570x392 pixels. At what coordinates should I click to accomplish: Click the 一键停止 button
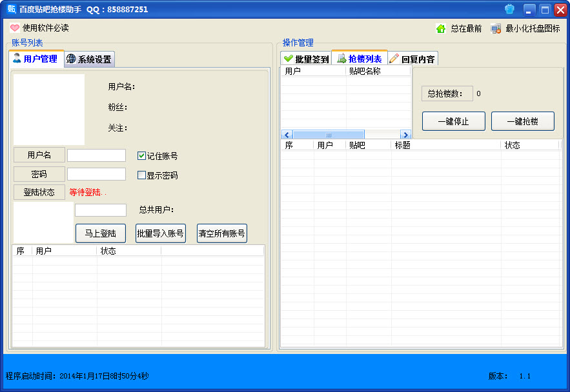point(454,121)
